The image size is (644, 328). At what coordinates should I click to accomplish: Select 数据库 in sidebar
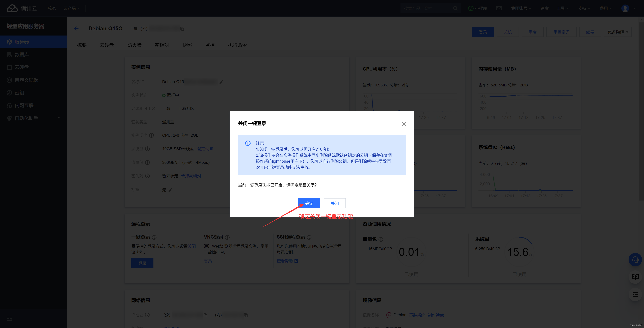pyautogui.click(x=34, y=54)
